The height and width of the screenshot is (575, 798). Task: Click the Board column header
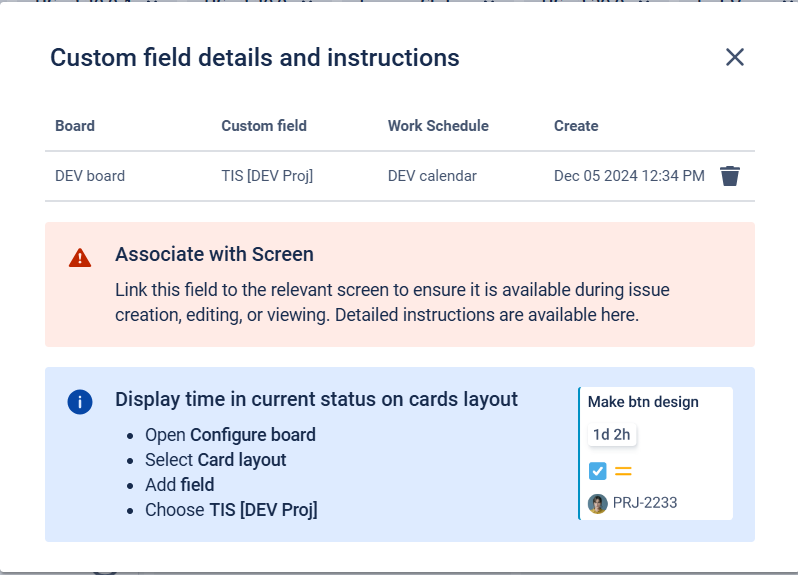click(x=75, y=126)
